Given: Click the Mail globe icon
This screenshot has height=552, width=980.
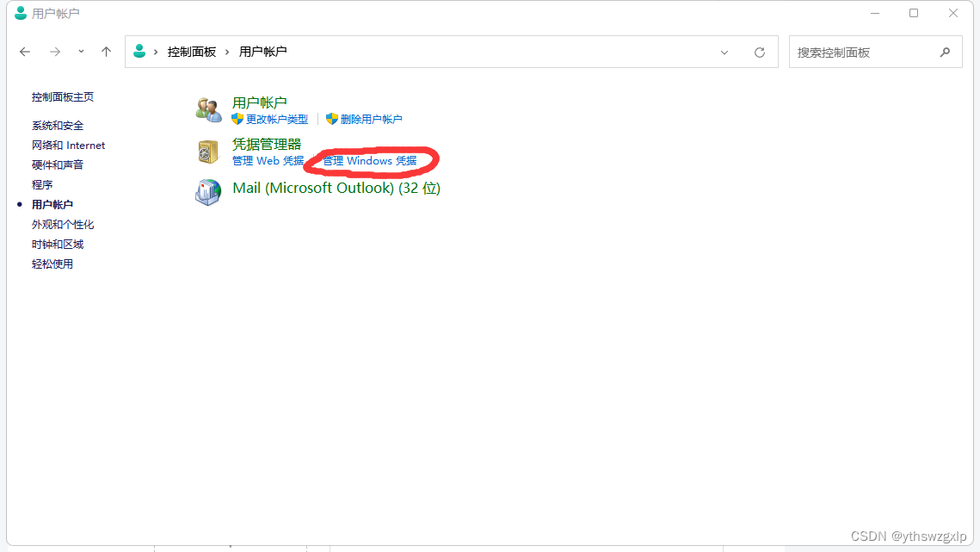Looking at the screenshot, I should (x=208, y=192).
